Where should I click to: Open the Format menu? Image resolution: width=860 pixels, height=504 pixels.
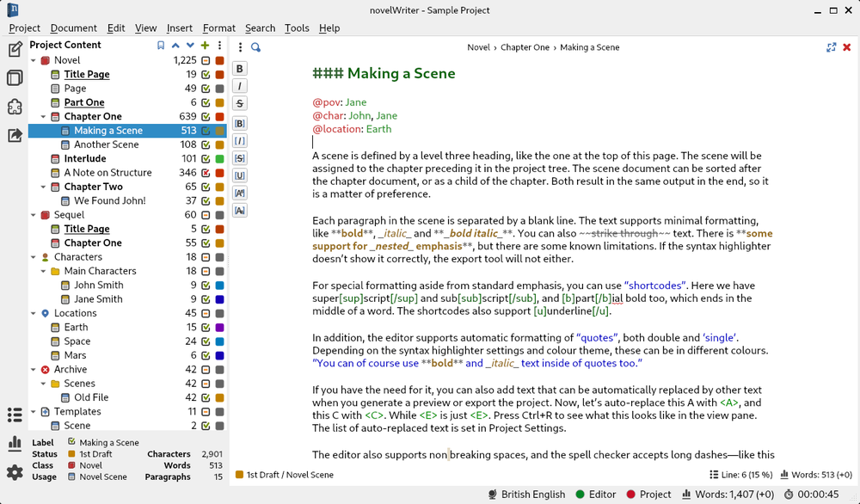tap(218, 28)
